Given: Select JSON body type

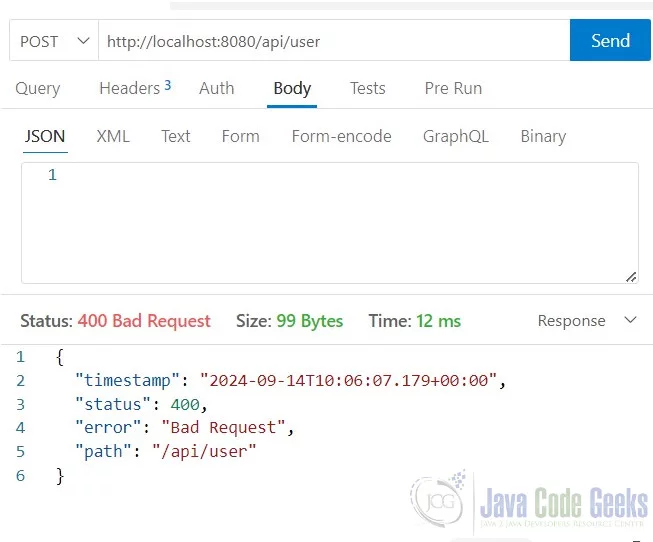Looking at the screenshot, I should pos(45,136).
